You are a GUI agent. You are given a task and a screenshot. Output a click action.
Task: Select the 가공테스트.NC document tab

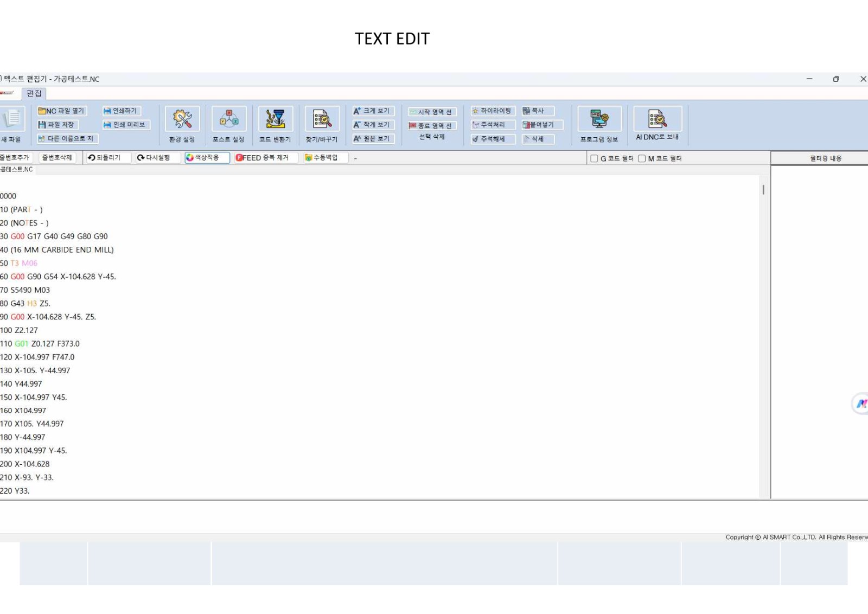[17, 170]
